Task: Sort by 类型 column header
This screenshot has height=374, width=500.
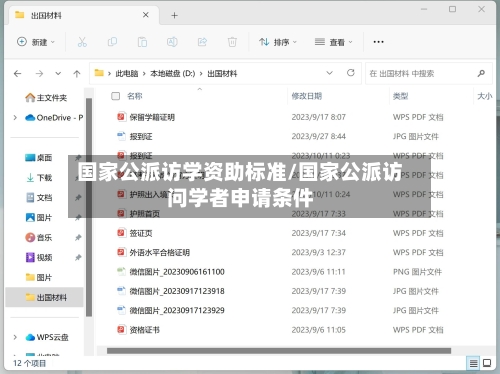Action: click(400, 96)
